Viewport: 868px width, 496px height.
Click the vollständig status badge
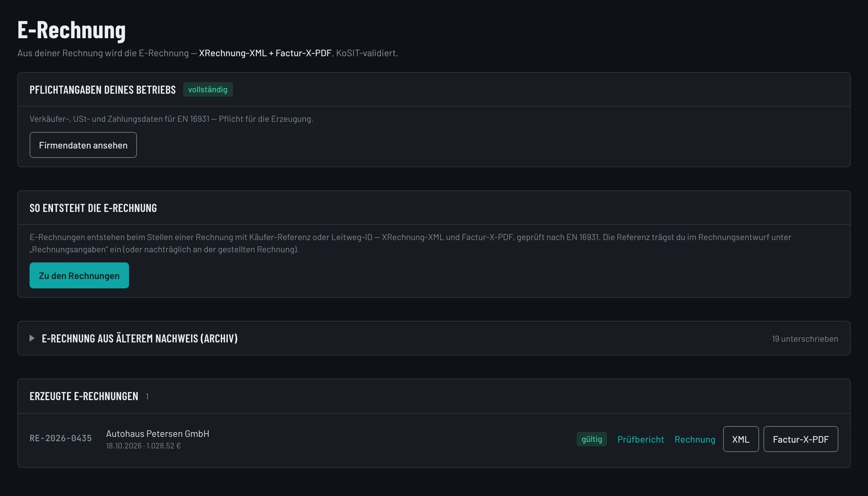point(208,89)
